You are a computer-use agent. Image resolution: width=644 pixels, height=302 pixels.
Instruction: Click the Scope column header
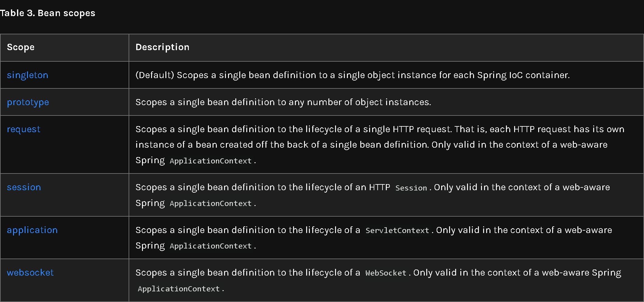21,47
